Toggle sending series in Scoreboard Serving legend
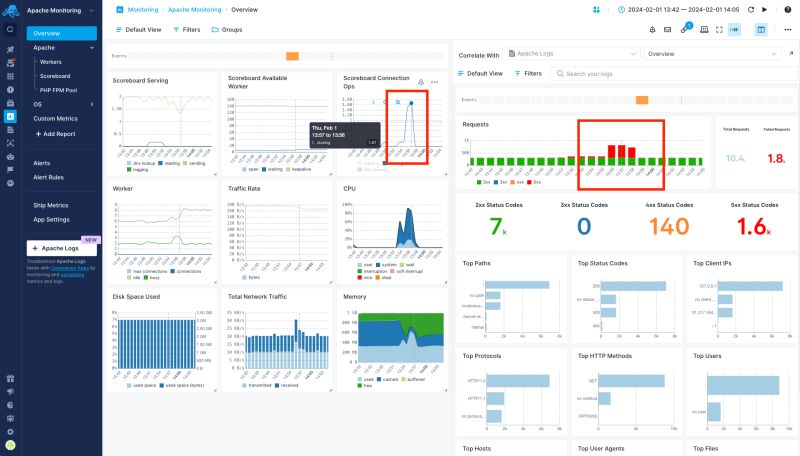Image resolution: width=800 pixels, height=456 pixels. coord(194,163)
